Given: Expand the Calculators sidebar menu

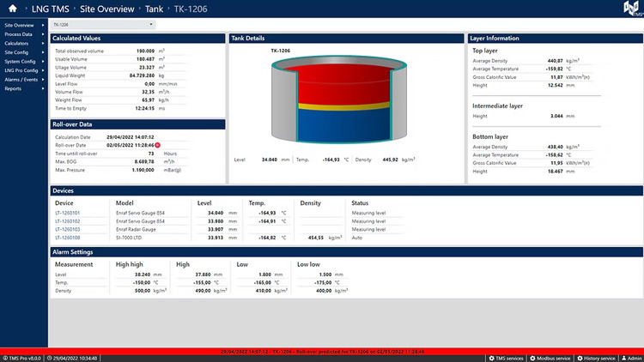Looking at the screenshot, I should click(21, 43).
